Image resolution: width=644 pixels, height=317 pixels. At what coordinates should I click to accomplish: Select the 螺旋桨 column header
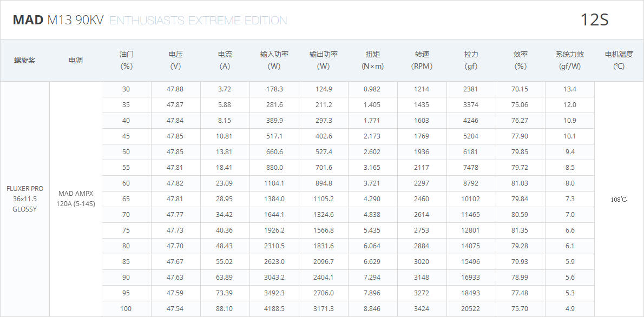25,61
